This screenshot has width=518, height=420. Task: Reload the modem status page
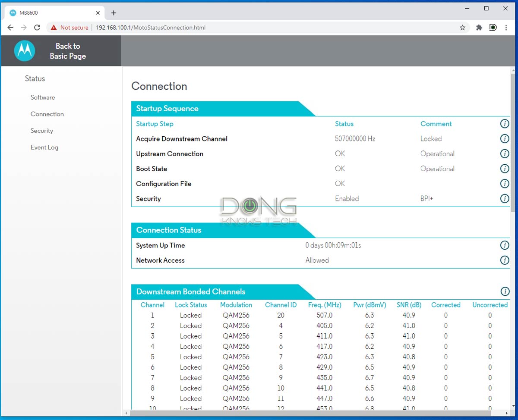37,28
